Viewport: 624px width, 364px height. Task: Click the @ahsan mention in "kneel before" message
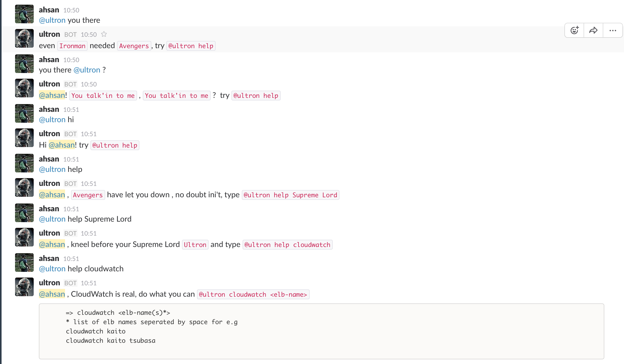52,244
